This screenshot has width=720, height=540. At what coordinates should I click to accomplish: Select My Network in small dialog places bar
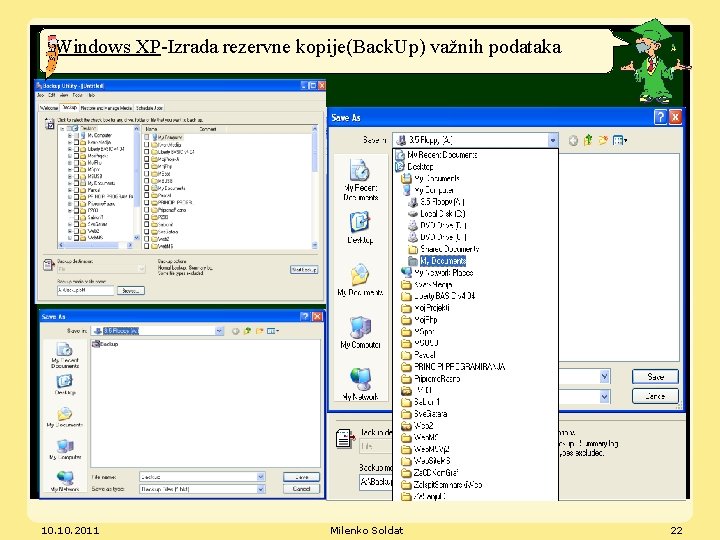[65, 481]
